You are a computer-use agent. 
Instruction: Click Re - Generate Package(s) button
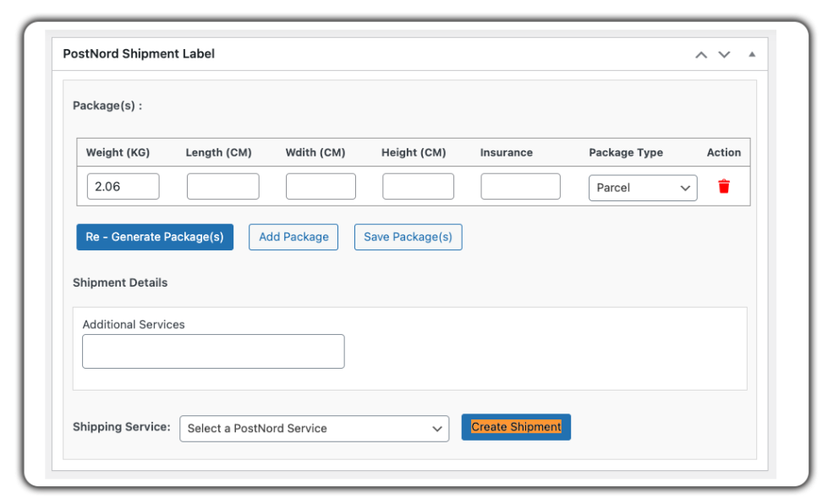[155, 237]
